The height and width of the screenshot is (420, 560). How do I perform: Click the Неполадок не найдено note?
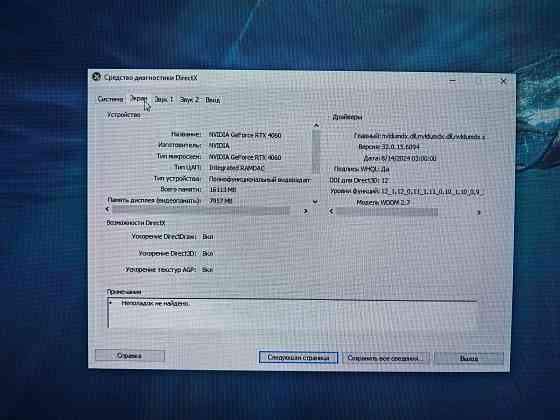155,303
